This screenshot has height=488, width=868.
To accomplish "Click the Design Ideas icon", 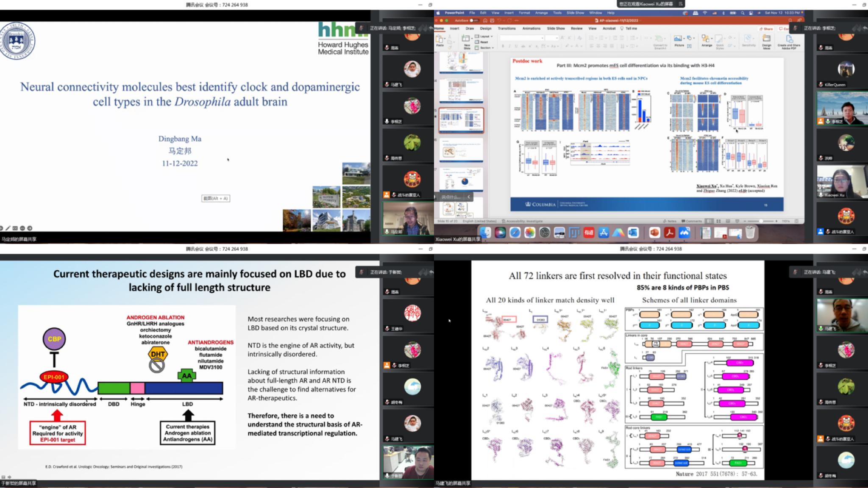I will pyautogui.click(x=767, y=39).
